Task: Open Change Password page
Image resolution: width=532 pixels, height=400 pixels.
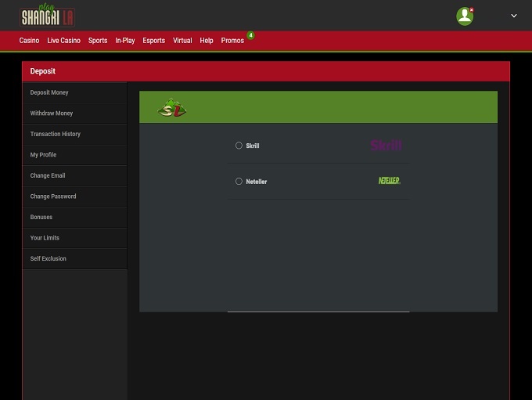Action: (53, 196)
